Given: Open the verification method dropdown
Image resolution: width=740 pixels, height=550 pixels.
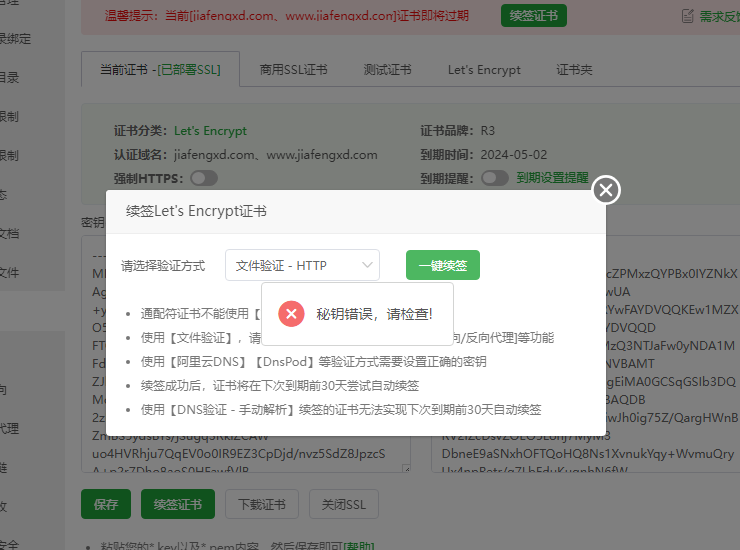Looking at the screenshot, I should pyautogui.click(x=303, y=265).
